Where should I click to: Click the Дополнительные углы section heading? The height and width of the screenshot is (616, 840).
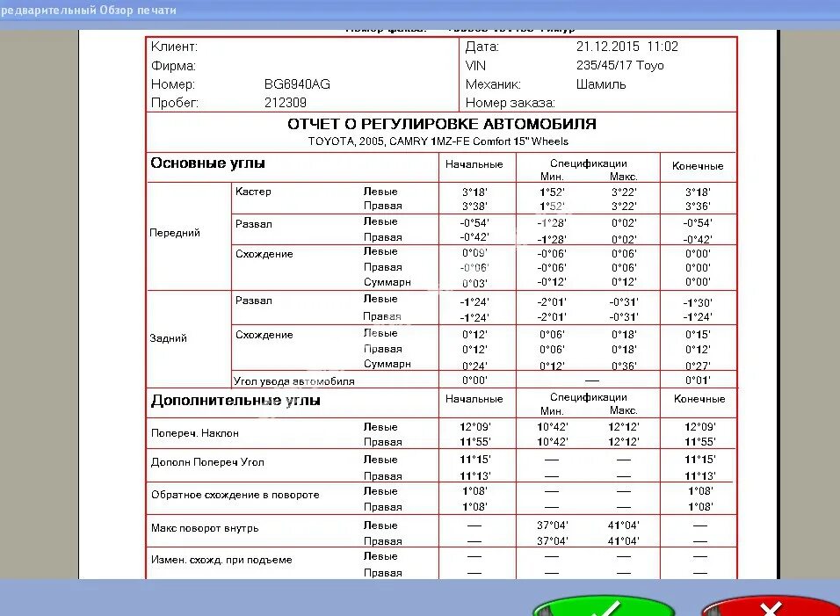[235, 400]
